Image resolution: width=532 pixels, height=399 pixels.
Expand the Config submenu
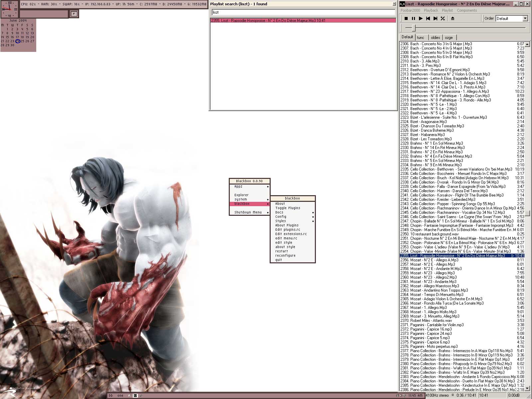293,217
